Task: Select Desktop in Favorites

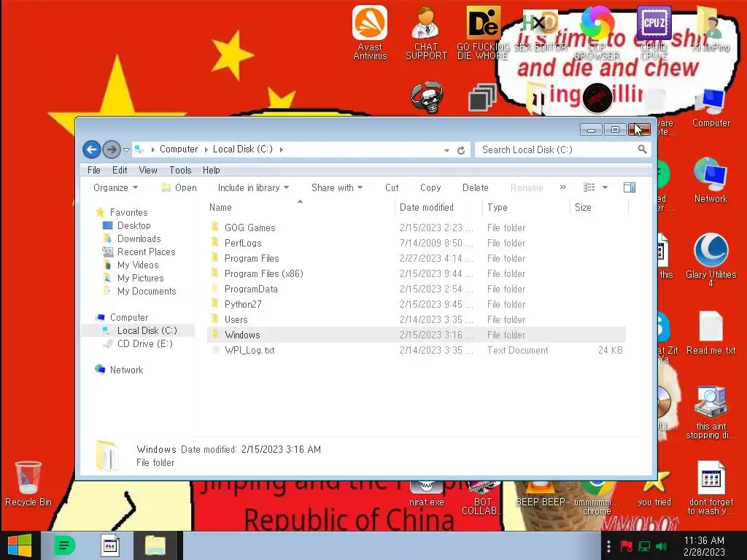Action: [133, 226]
